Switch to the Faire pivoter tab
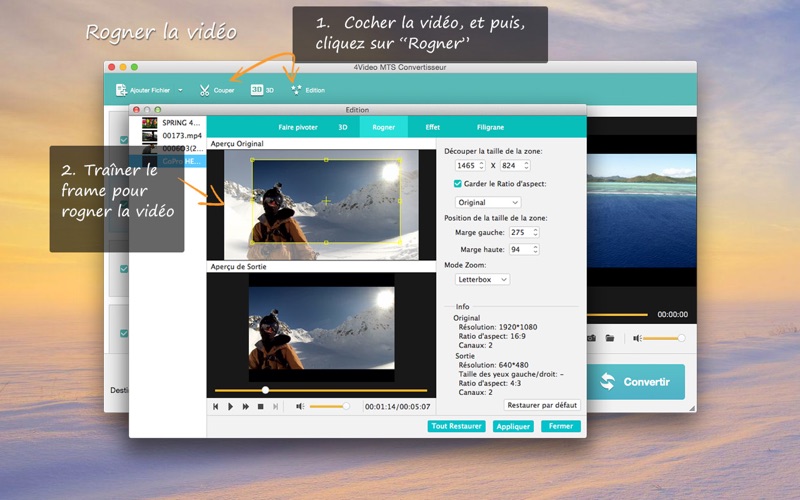This screenshot has height=500, width=800. (x=298, y=127)
